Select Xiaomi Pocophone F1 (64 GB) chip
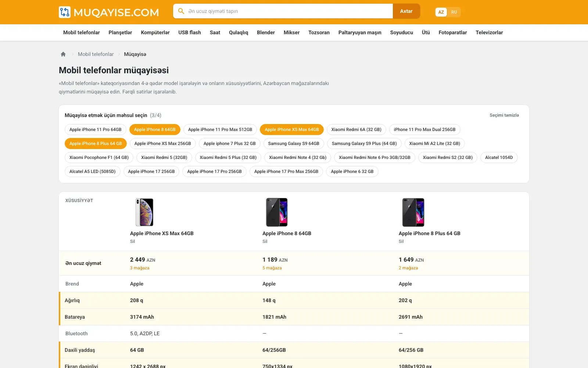 (x=99, y=158)
